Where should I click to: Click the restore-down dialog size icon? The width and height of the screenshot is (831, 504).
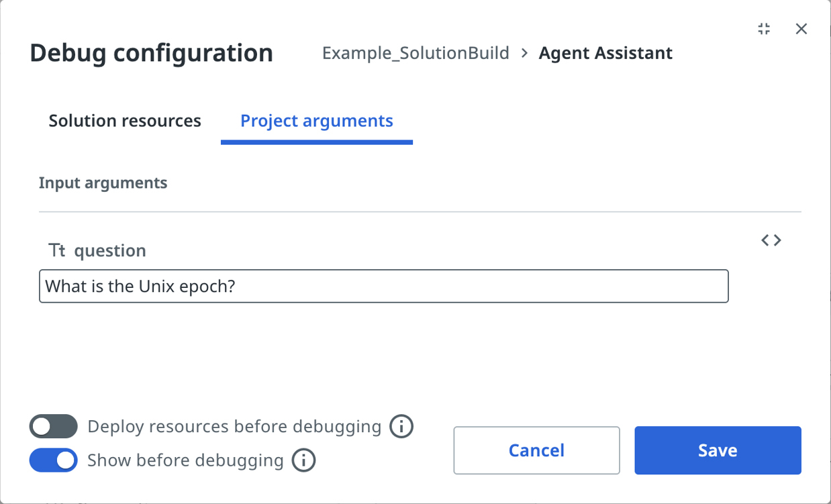point(764,29)
